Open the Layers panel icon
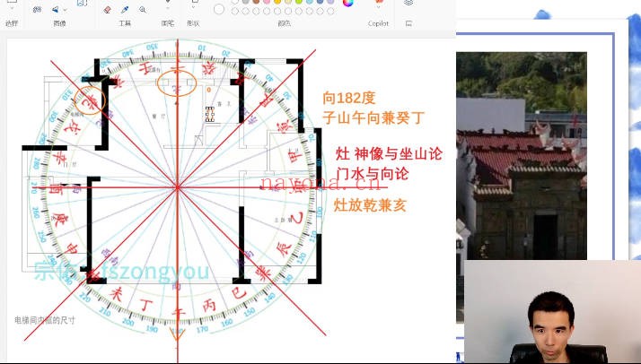The height and width of the screenshot is (364, 641). tap(408, 3)
